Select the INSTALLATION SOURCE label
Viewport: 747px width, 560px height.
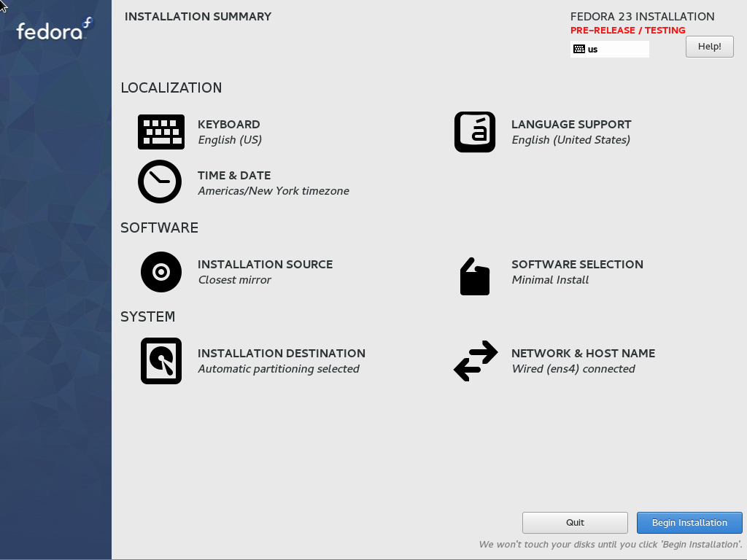[265, 264]
